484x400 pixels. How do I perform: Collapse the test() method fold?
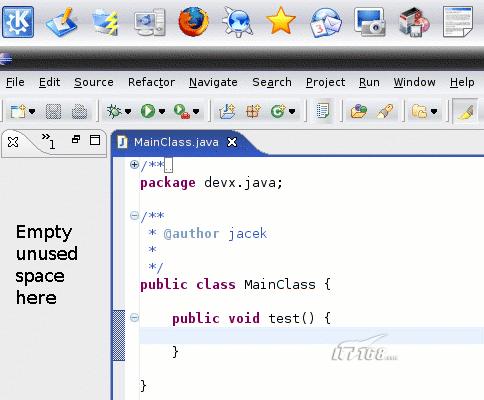coord(134,317)
